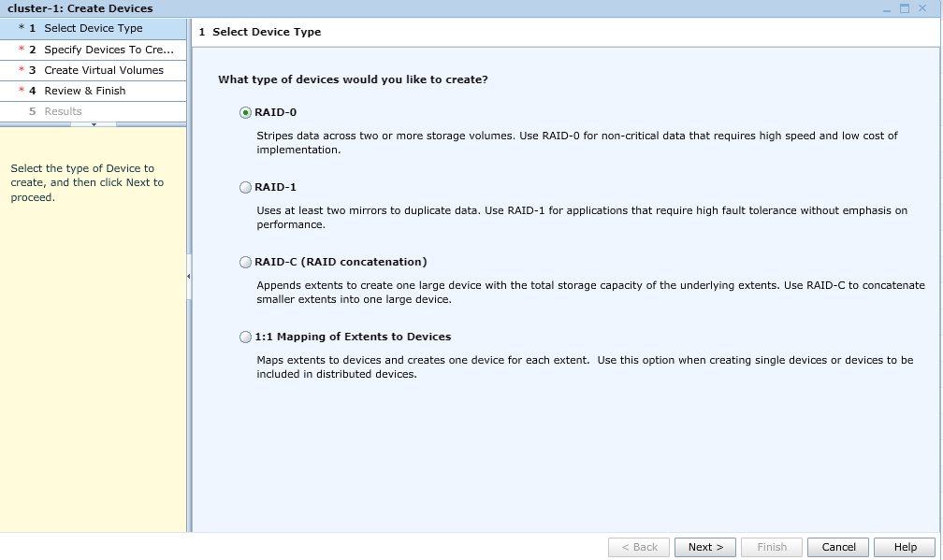
Task: Click the disabled Back button
Action: (x=639, y=547)
